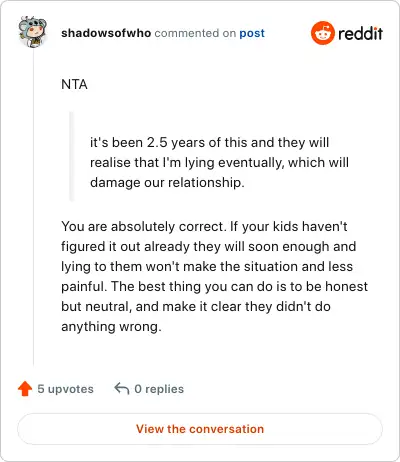Click the orange upvote arrow icon
The height and width of the screenshot is (462, 400).
(25, 389)
